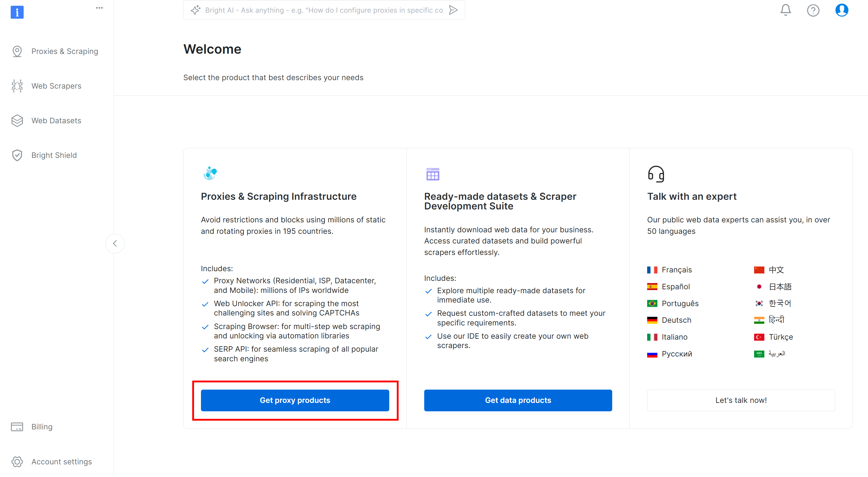The height and width of the screenshot is (477, 868).
Task: Click Let's talk now button
Action: [741, 400]
